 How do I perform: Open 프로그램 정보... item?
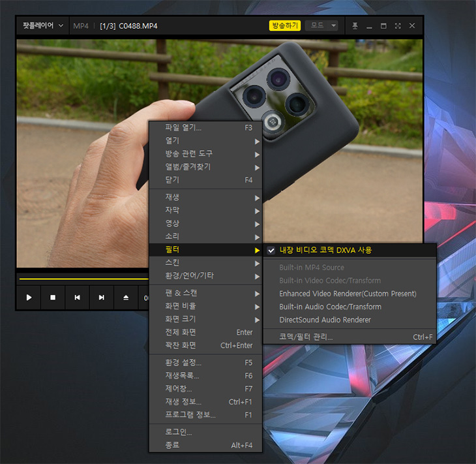coord(205,416)
